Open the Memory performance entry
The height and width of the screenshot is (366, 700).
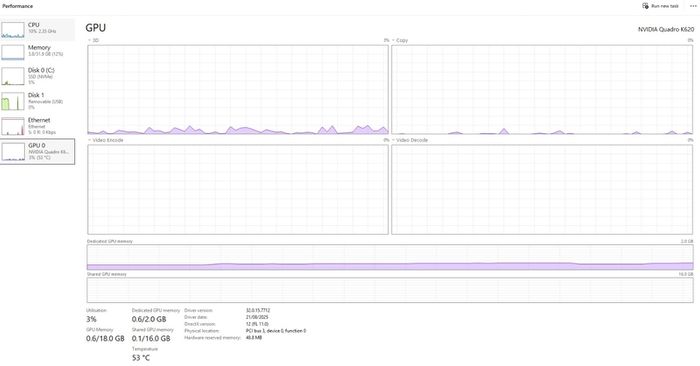pos(38,51)
